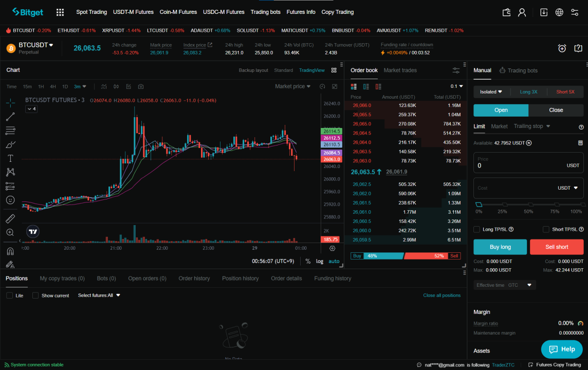Set cost slider to 75% mark
The image size is (588, 370).
tap(557, 205)
